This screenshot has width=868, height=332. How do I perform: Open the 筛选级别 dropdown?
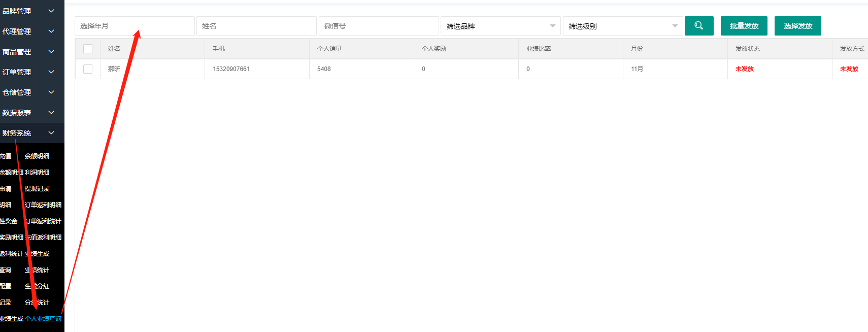pos(622,26)
